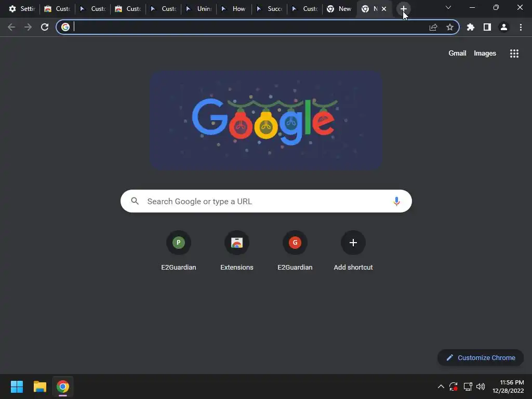This screenshot has width=532, height=399.
Task: Bookmark this tab with the star icon
Action: pos(450,27)
